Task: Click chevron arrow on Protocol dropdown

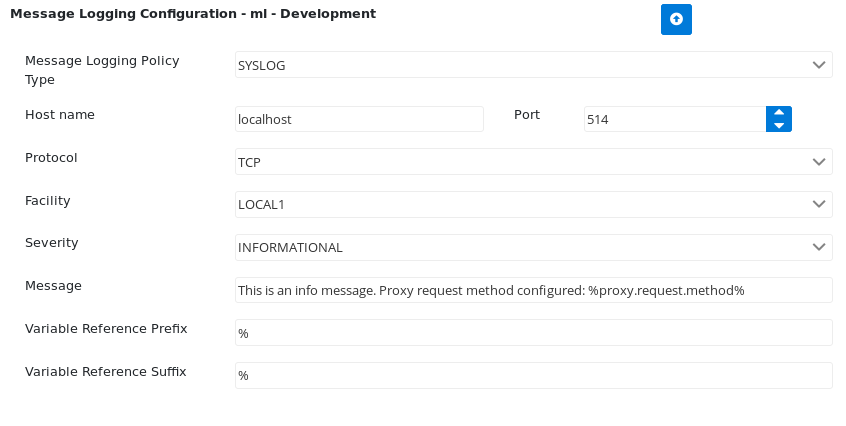Action: 818,162
